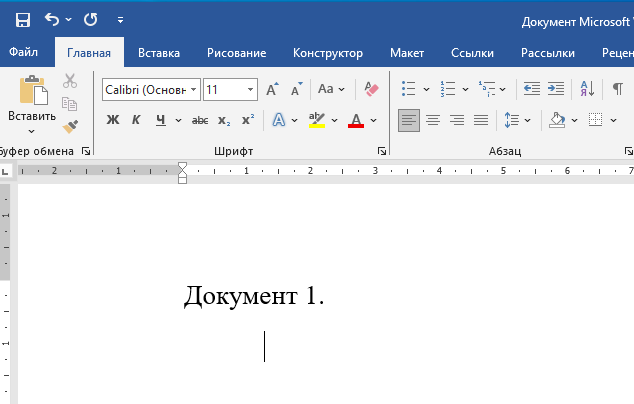Toggle superscript x² formatting
Image resolution: width=634 pixels, height=404 pixels.
coord(248,120)
